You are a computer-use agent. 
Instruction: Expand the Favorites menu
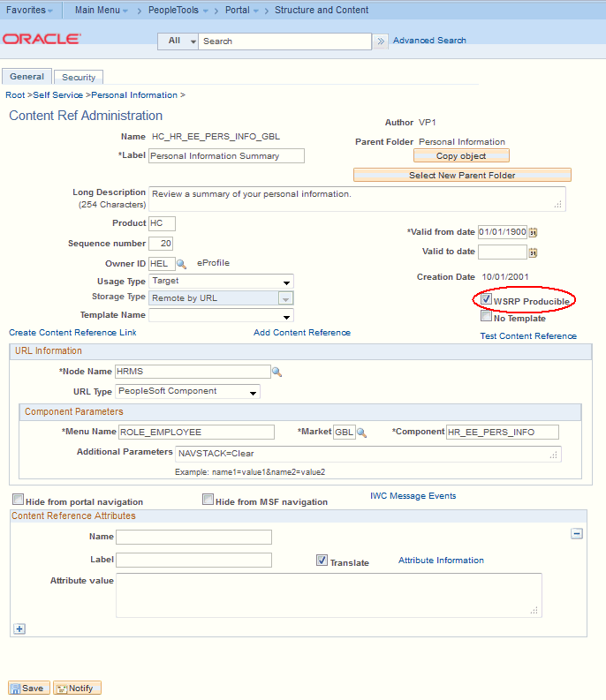[29, 11]
